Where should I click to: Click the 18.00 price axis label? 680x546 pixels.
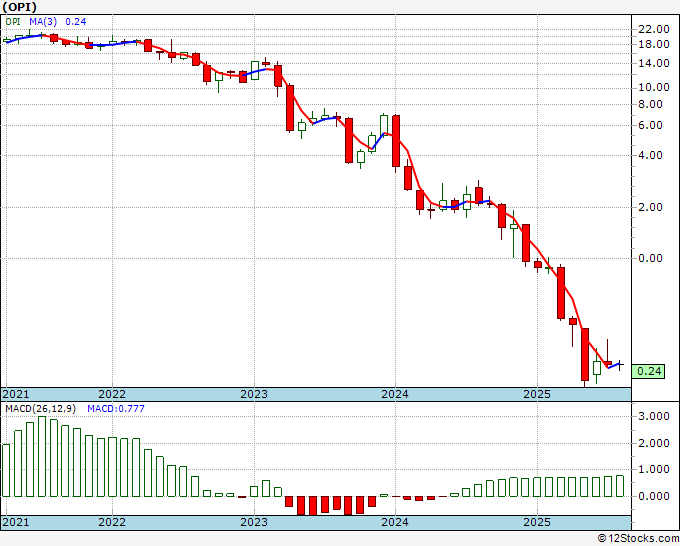click(x=654, y=44)
